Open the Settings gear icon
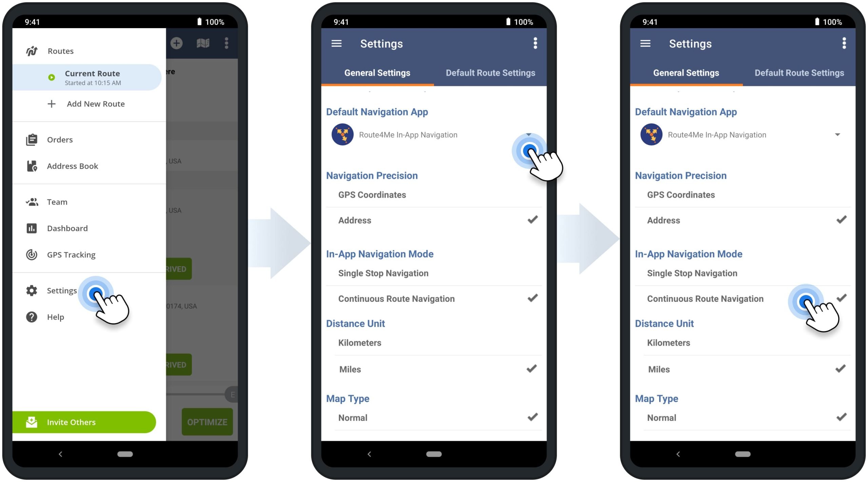868x482 pixels. click(33, 290)
